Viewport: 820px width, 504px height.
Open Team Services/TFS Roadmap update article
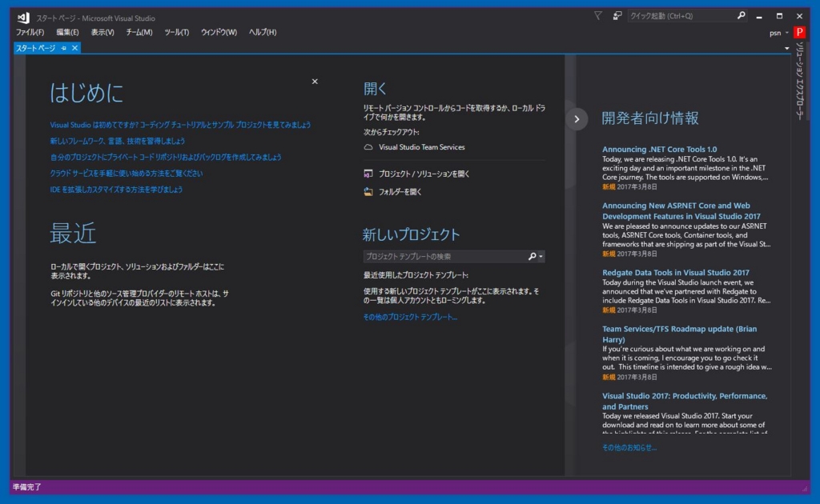[x=679, y=334]
